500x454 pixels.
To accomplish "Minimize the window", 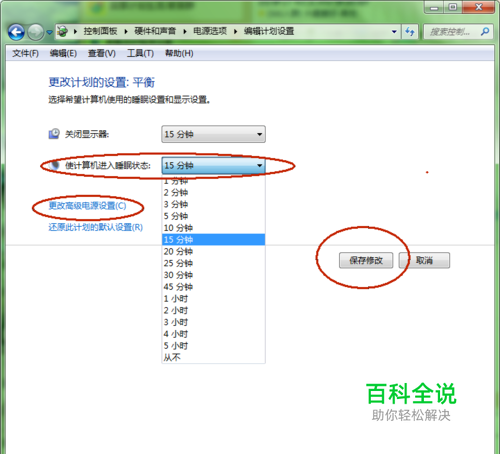I will (x=434, y=7).
